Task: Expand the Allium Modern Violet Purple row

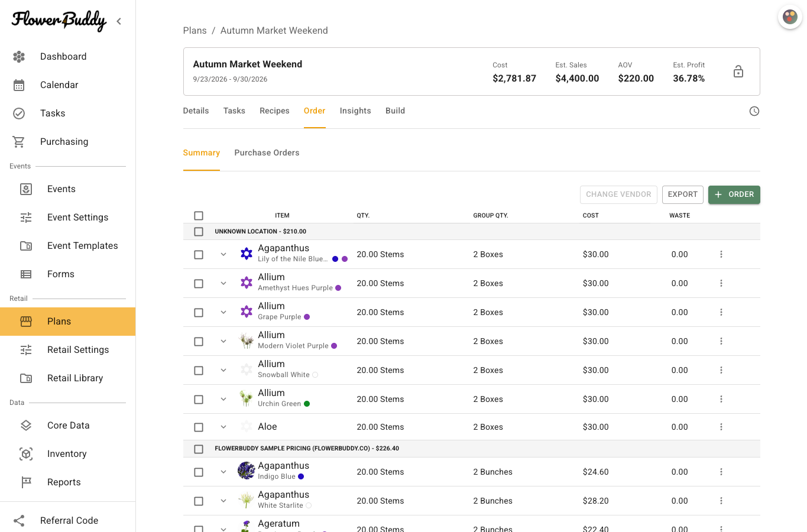Action: [x=223, y=341]
